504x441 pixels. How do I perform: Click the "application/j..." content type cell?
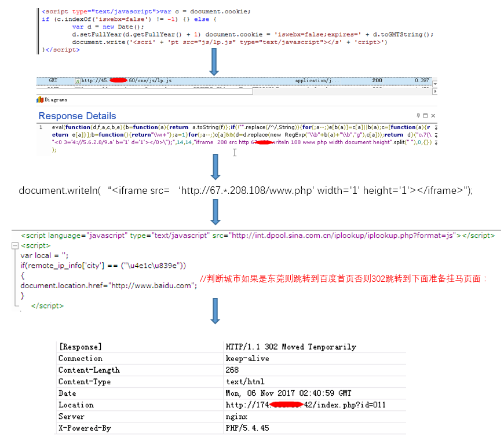(317, 80)
